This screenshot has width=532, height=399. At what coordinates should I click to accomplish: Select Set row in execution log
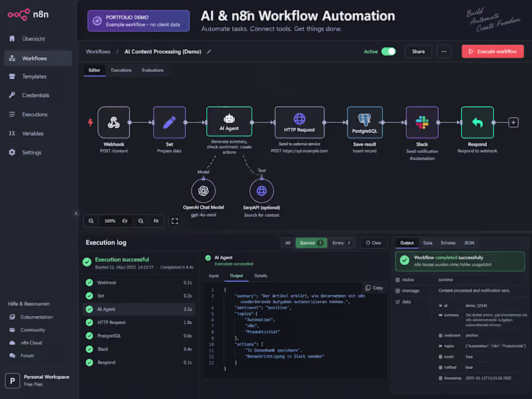[x=139, y=296]
